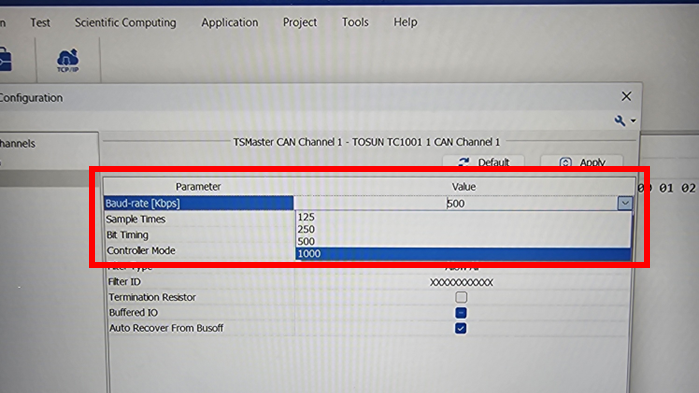Screen dimensions: 699x393
Task: Toggle the Buffered IO checkbox
Action: pyautogui.click(x=461, y=313)
